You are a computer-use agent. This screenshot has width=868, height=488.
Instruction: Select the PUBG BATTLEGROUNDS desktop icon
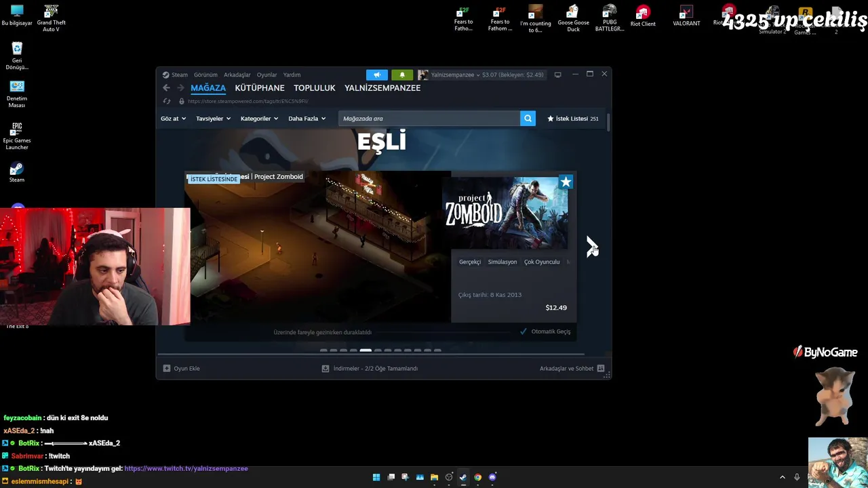click(x=610, y=18)
